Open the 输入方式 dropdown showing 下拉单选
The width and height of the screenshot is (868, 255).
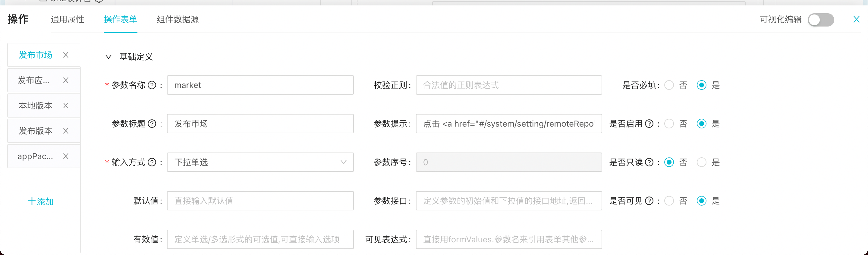coord(260,162)
